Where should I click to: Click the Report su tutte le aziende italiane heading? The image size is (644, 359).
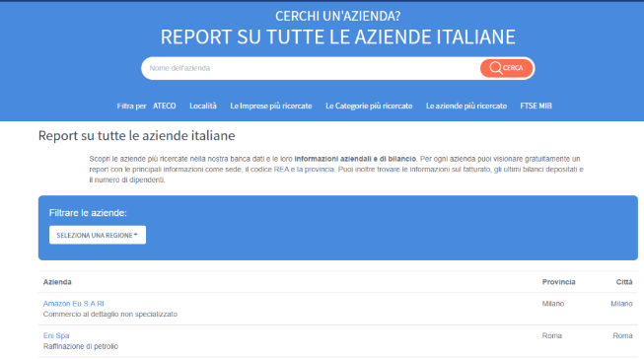(x=136, y=135)
